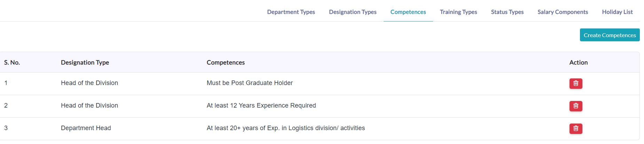Click the Must be Post Graduate Holder text

pos(250,83)
